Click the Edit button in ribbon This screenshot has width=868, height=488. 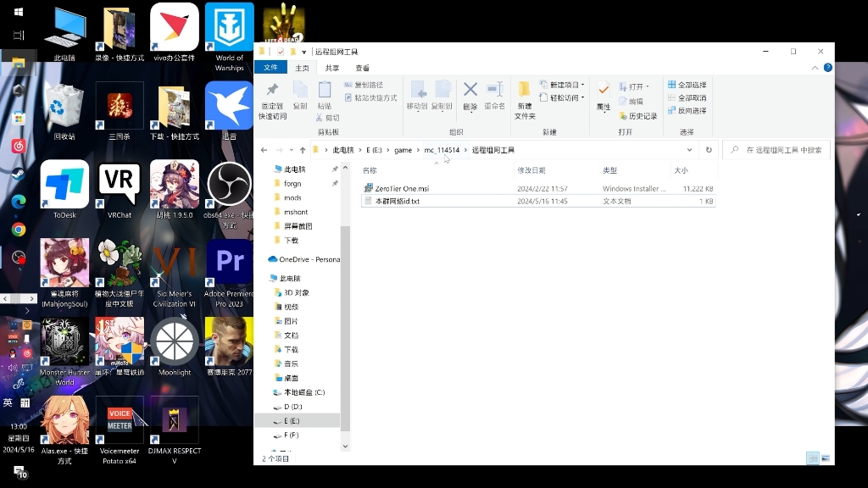click(x=631, y=102)
